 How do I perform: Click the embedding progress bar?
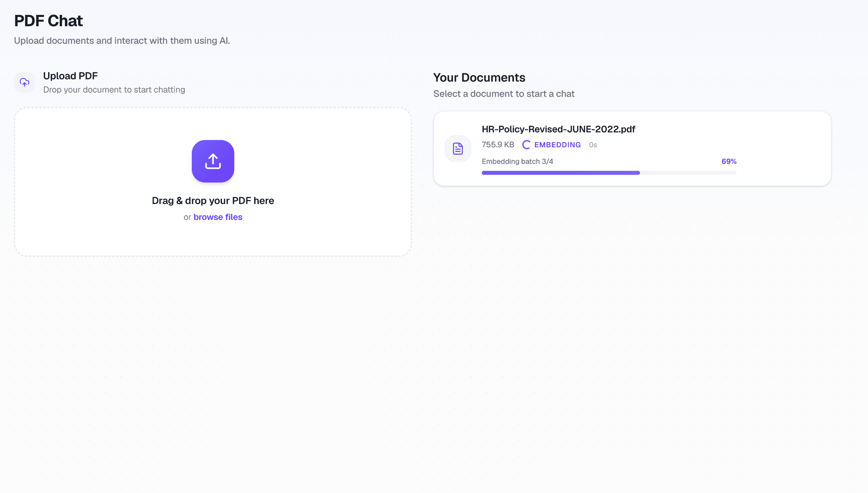(609, 173)
